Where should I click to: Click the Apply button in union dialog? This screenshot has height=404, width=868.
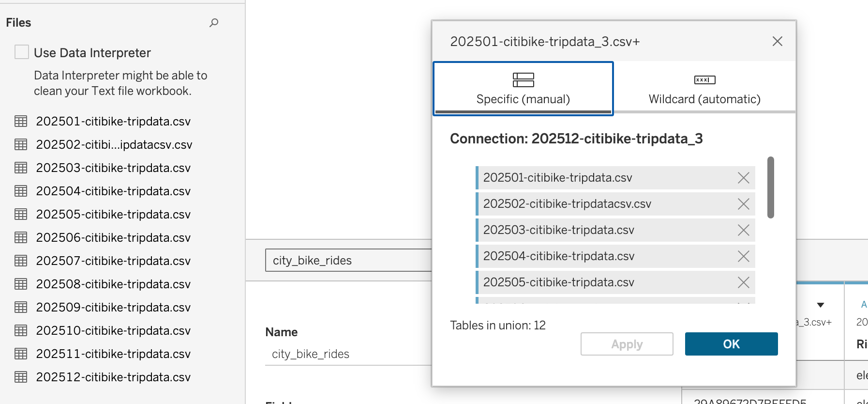point(627,344)
